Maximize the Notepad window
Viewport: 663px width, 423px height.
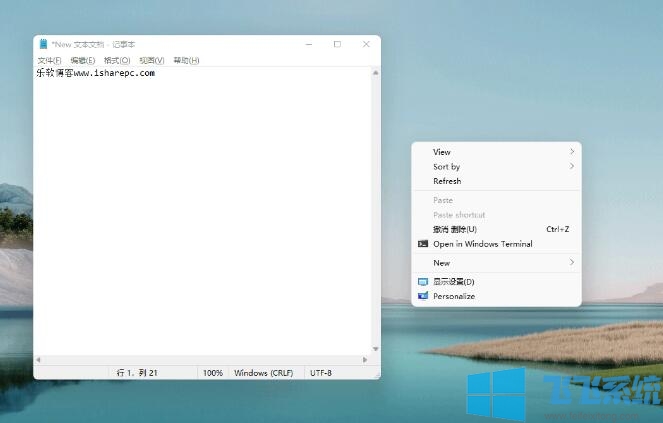(337, 44)
